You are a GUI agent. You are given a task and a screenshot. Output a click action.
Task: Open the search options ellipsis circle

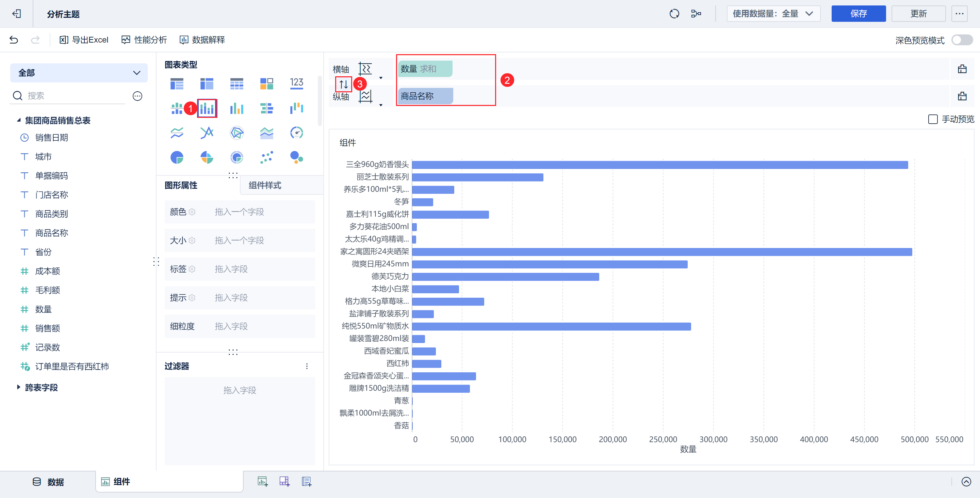point(137,96)
